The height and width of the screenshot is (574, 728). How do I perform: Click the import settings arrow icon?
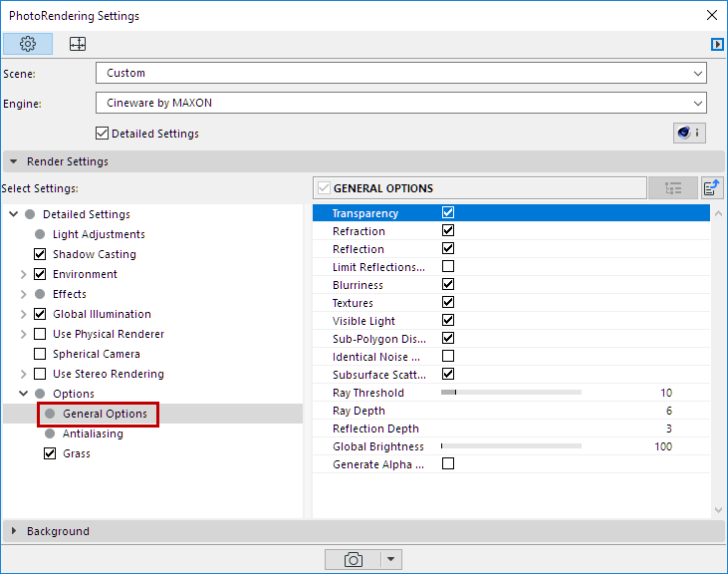(x=712, y=187)
